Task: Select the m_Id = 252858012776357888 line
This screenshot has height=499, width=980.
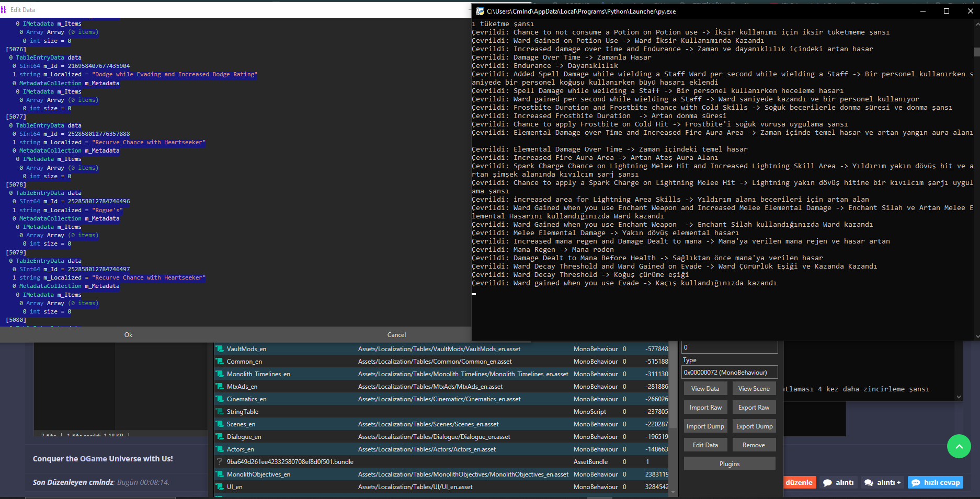Action: [x=71, y=134]
